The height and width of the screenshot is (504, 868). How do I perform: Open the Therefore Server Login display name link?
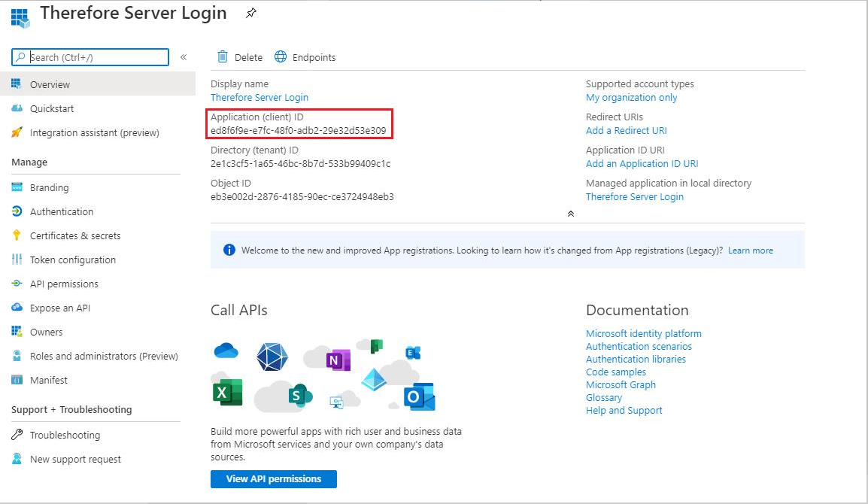(259, 98)
